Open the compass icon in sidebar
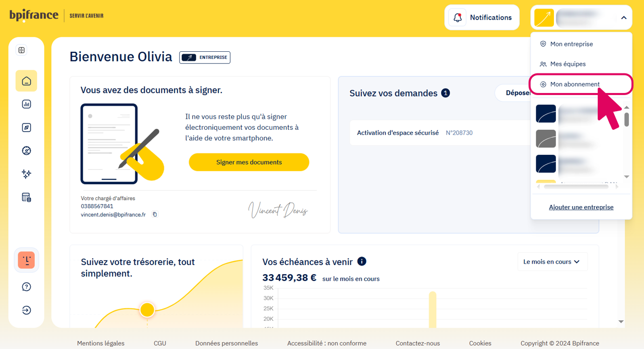This screenshot has height=349, width=644. 26,127
